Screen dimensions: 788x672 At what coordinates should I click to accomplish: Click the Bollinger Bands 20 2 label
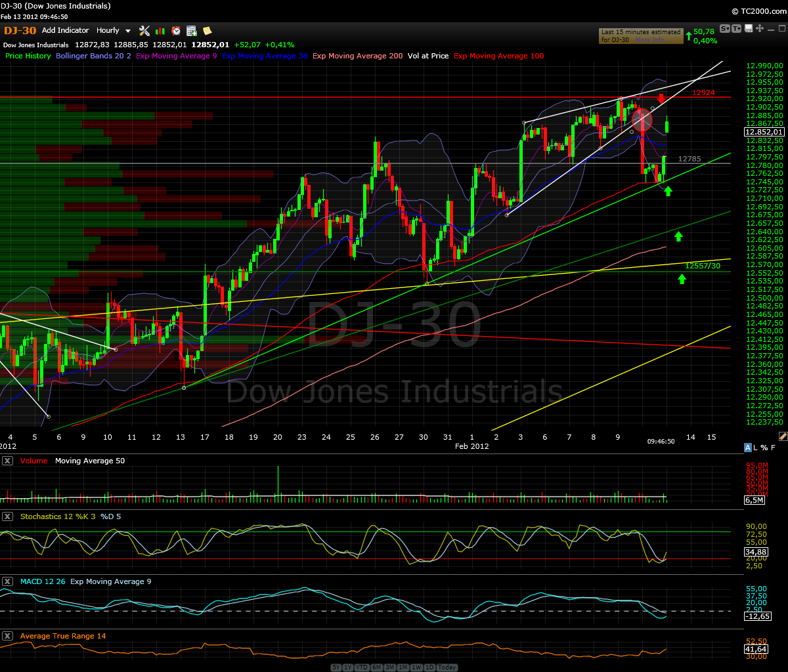(x=93, y=56)
